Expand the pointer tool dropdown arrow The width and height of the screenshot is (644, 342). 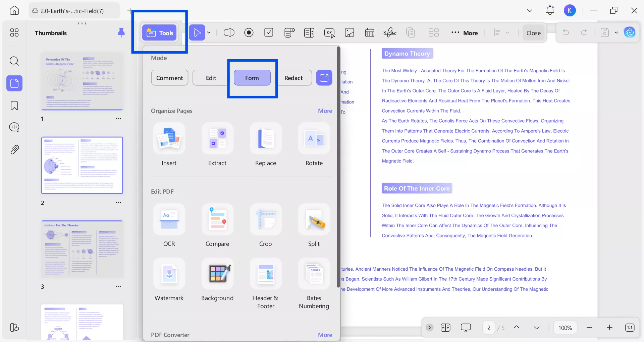pyautogui.click(x=209, y=32)
